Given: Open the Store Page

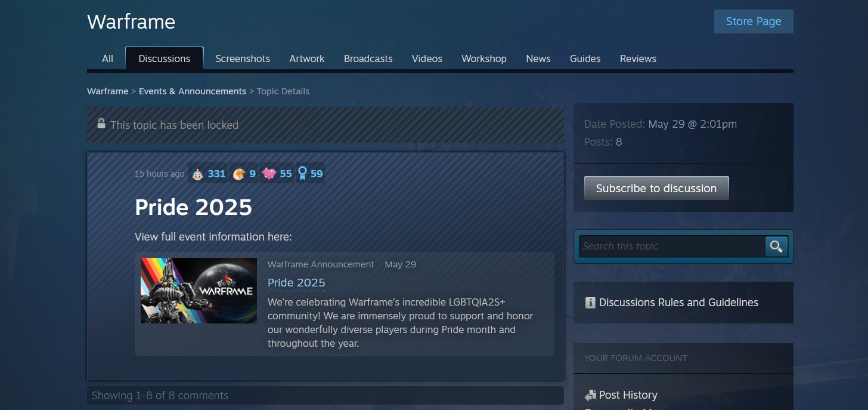Looking at the screenshot, I should click(x=754, y=21).
